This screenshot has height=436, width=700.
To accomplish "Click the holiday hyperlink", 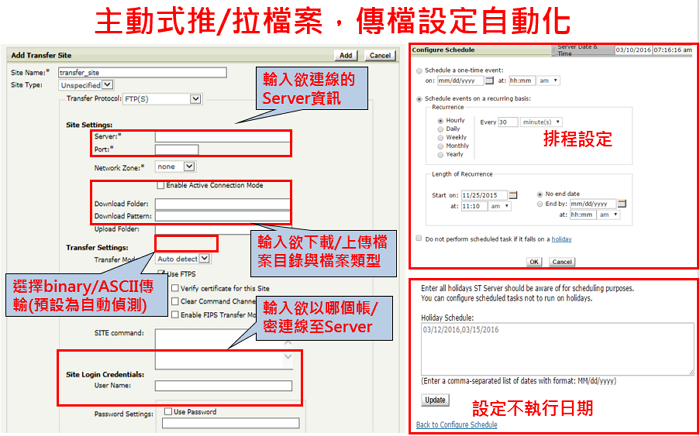I will (563, 239).
